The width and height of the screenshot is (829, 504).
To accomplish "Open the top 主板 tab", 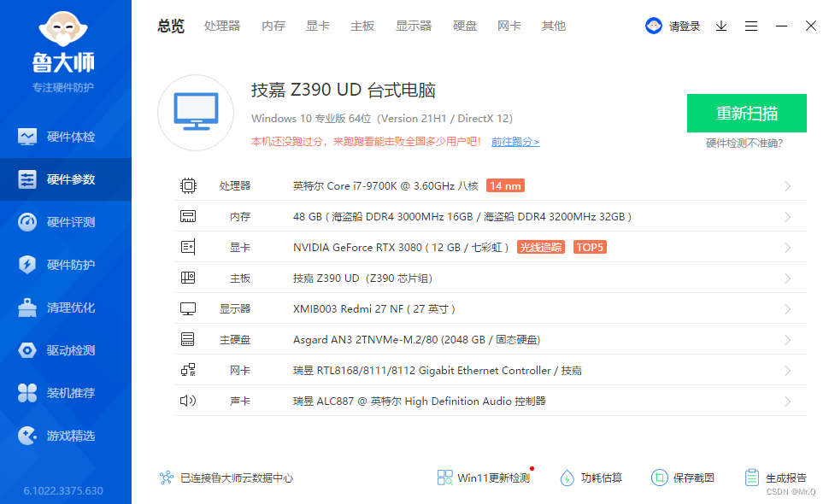I will pyautogui.click(x=362, y=26).
